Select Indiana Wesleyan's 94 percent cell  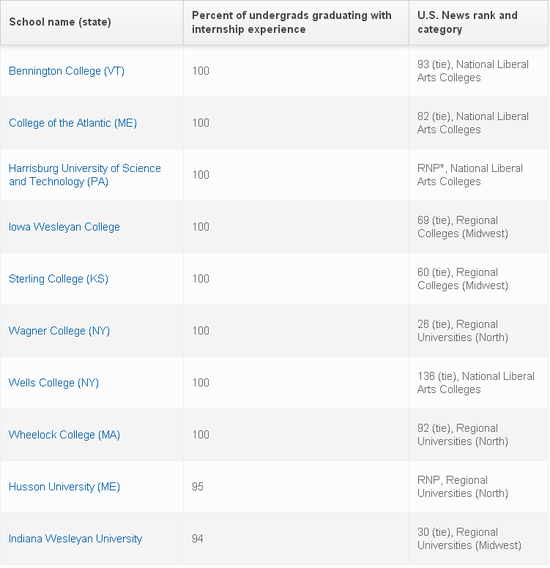[x=296, y=539]
